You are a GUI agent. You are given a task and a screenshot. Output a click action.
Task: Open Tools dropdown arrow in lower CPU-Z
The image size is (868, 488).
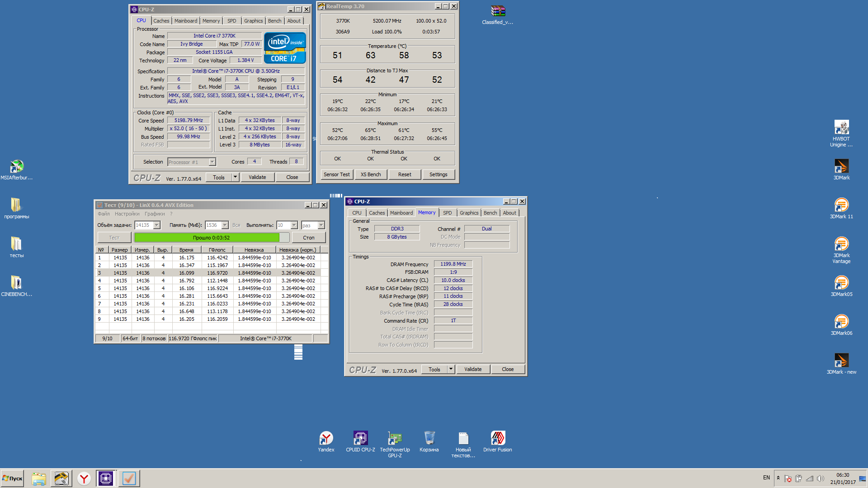pyautogui.click(x=451, y=369)
